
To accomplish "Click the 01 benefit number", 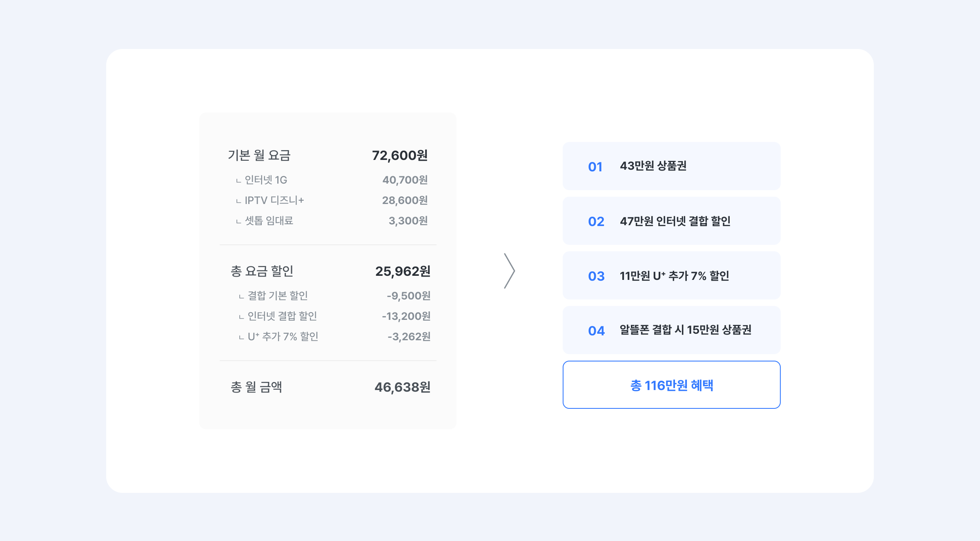I will coord(595,167).
